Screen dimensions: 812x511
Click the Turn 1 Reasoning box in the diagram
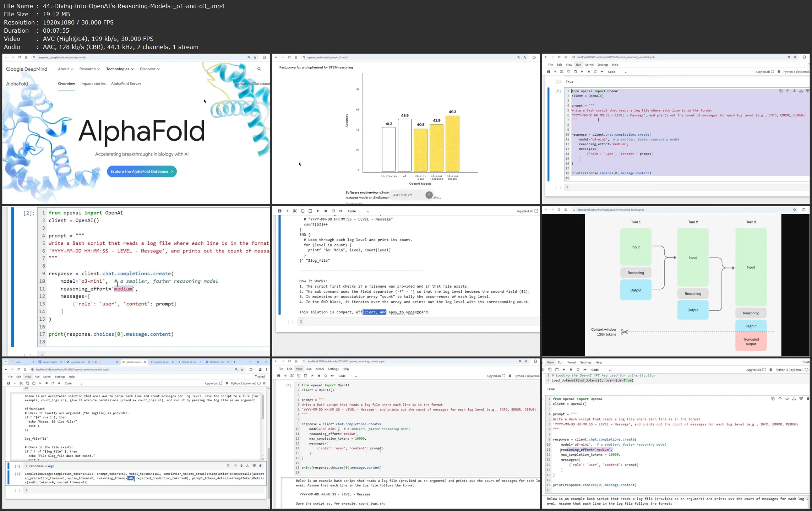(x=636, y=273)
